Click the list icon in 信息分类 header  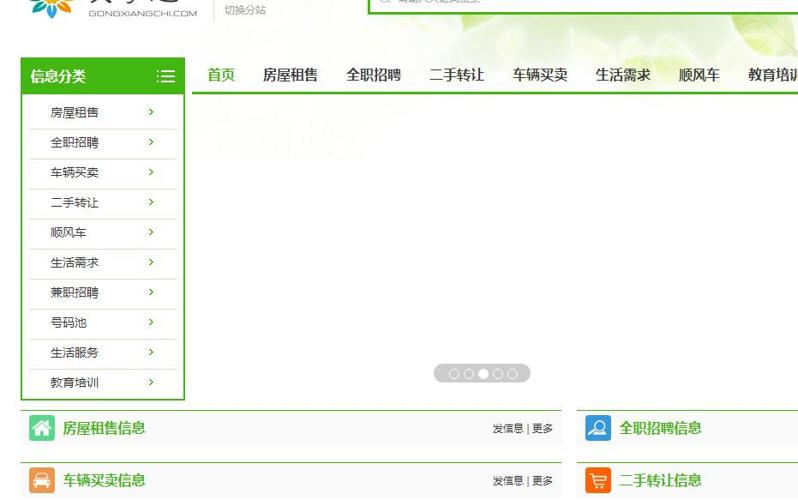coord(165,76)
